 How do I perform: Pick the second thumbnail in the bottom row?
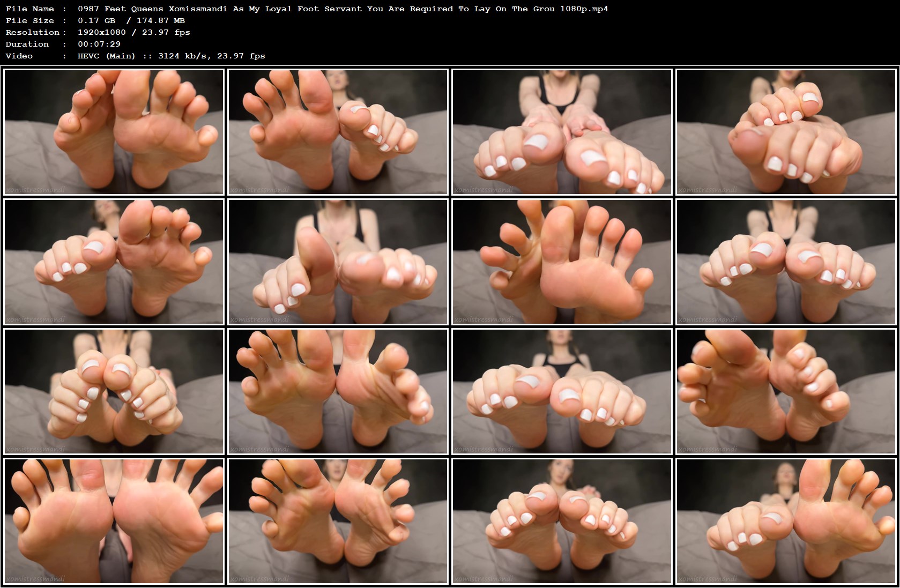click(x=338, y=521)
